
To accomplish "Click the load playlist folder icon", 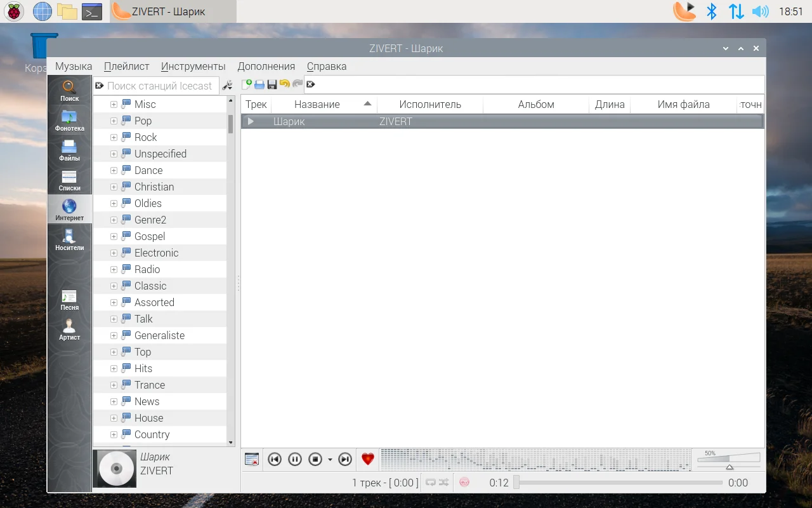I will [x=259, y=84].
